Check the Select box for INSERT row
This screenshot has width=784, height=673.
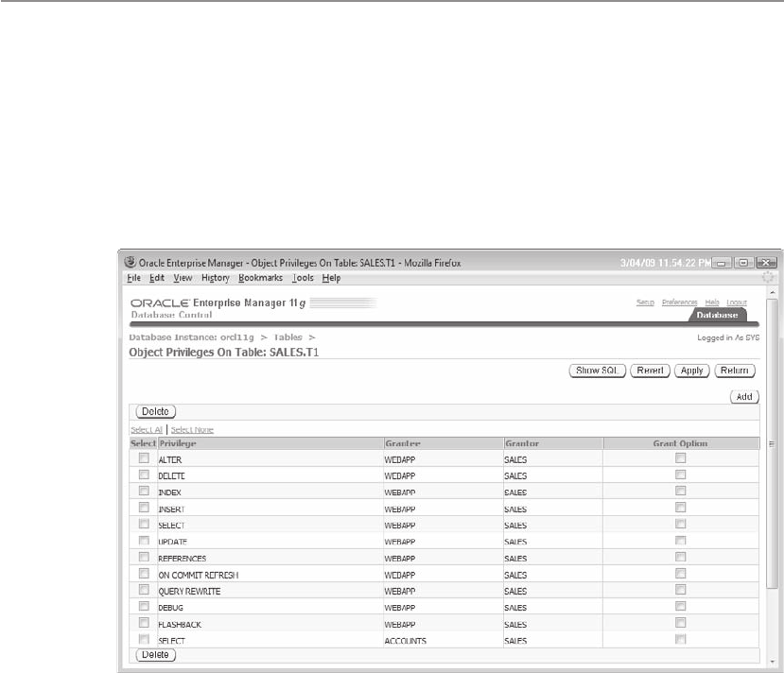click(x=144, y=508)
